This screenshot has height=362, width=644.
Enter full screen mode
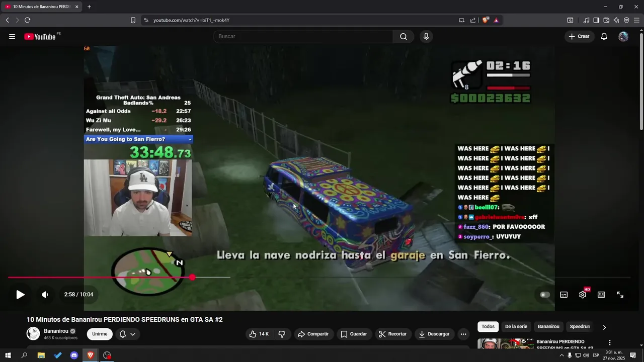pos(620,295)
